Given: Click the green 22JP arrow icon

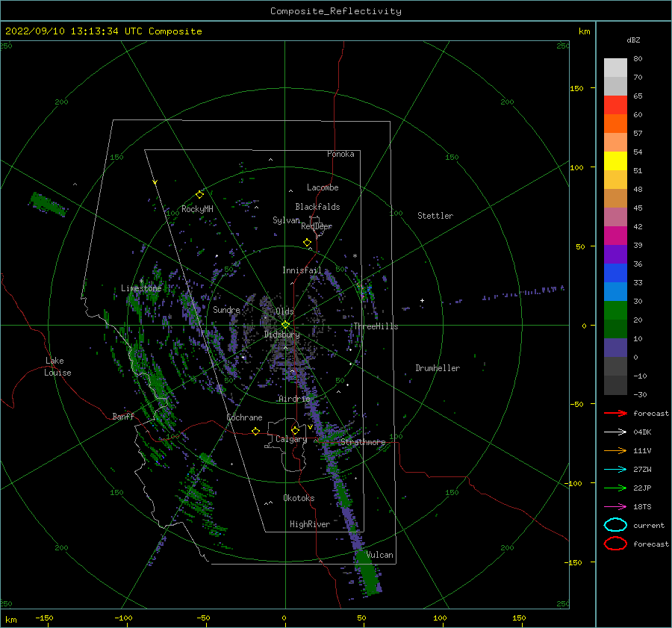Looking at the screenshot, I should [615, 488].
